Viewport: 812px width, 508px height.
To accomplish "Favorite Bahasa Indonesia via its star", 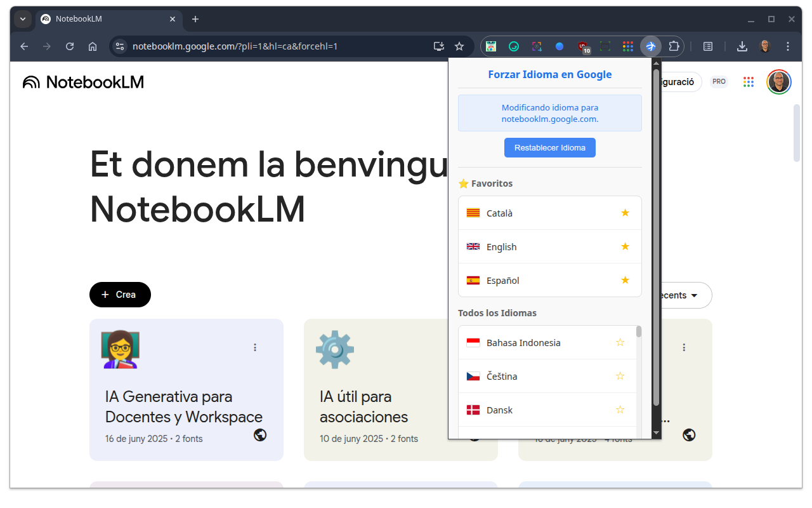I will pyautogui.click(x=620, y=342).
